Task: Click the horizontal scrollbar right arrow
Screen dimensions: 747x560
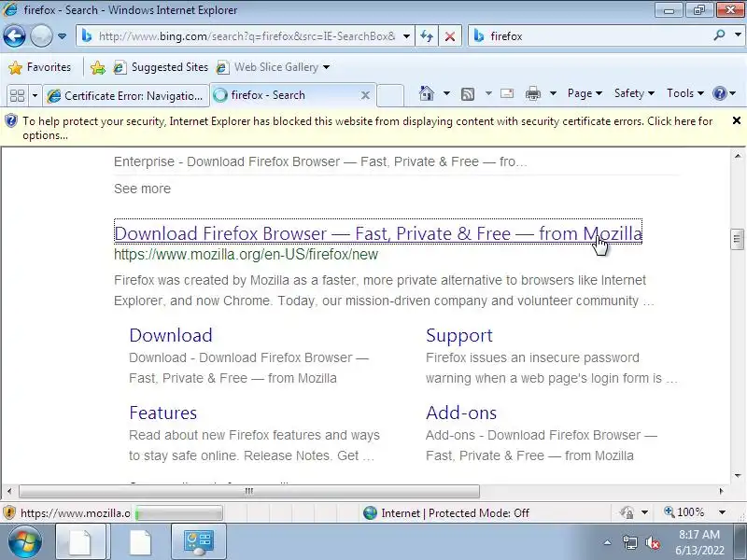Action: (x=721, y=491)
